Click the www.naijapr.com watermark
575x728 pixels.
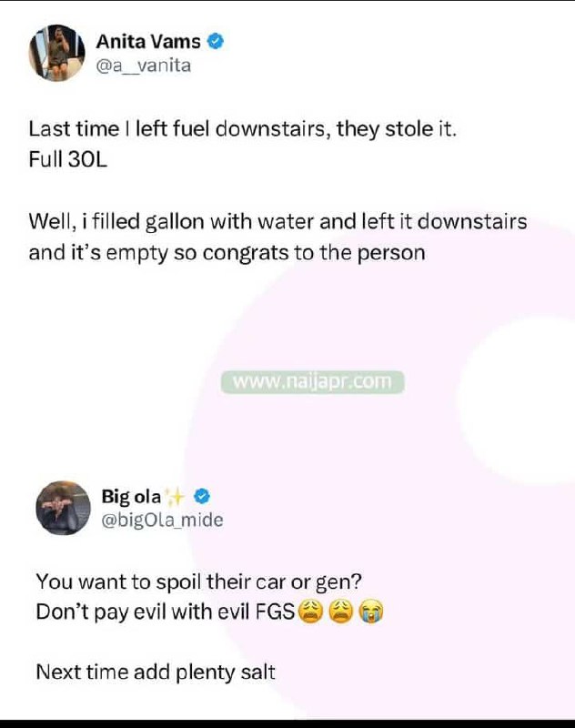pyautogui.click(x=312, y=382)
